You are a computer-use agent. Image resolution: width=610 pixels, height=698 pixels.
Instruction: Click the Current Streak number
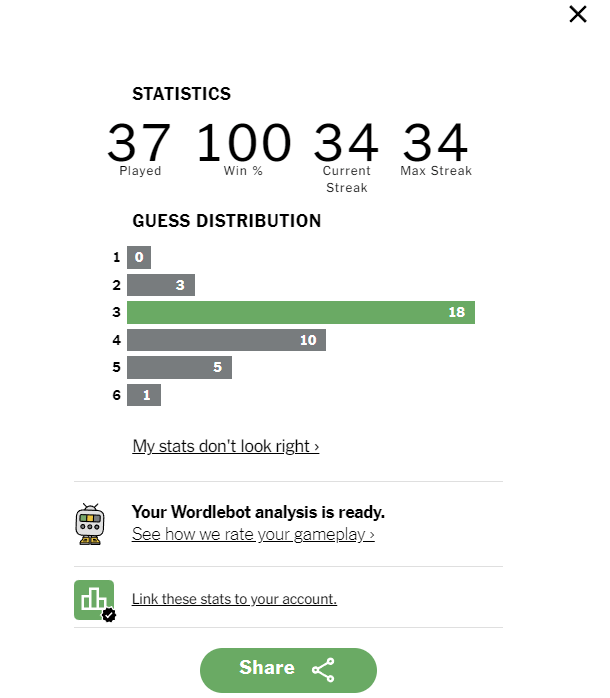(x=346, y=142)
